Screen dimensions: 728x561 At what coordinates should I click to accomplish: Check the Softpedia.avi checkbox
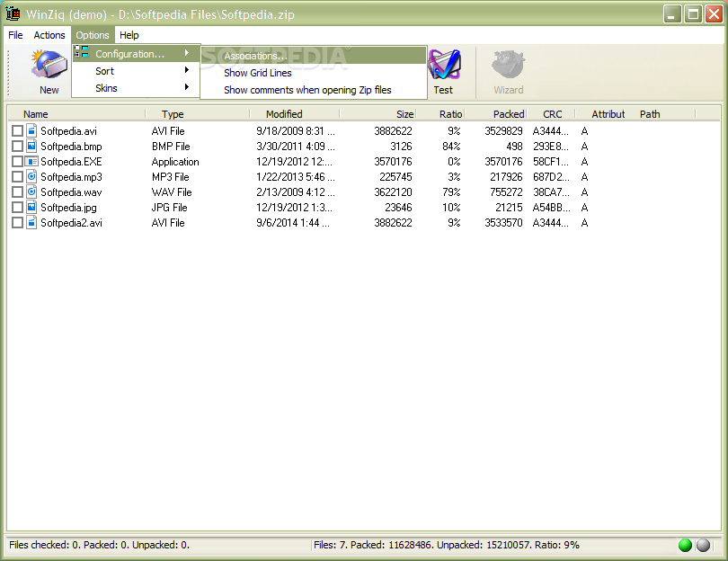[x=17, y=131]
